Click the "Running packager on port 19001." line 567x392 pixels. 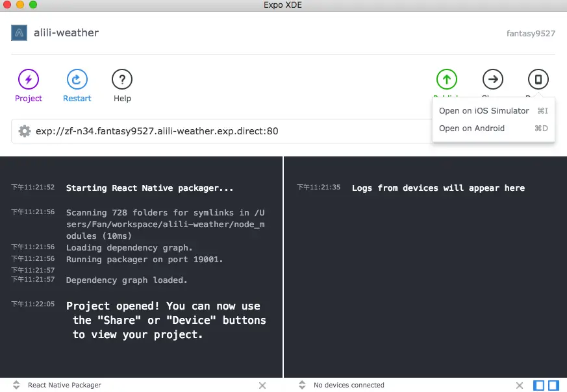tap(144, 260)
